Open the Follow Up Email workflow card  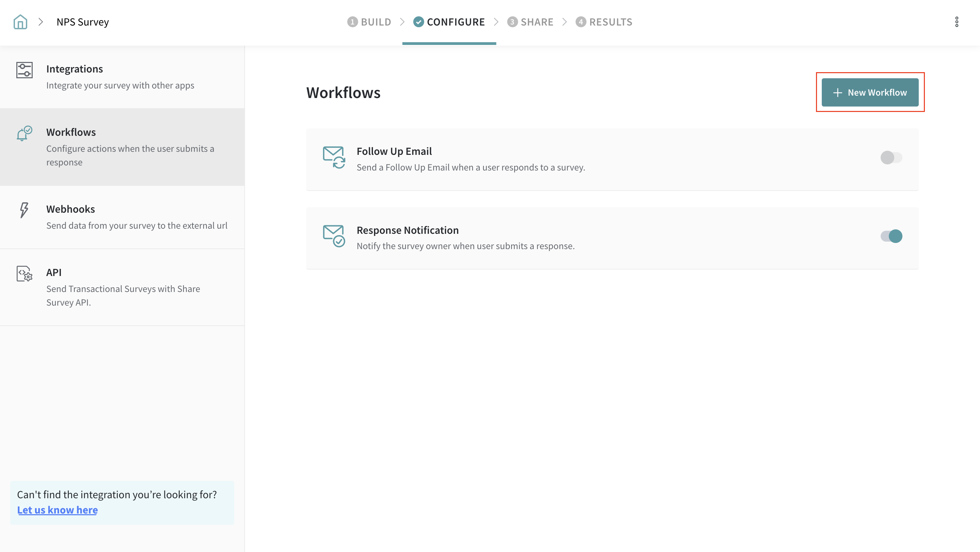[x=470, y=159]
